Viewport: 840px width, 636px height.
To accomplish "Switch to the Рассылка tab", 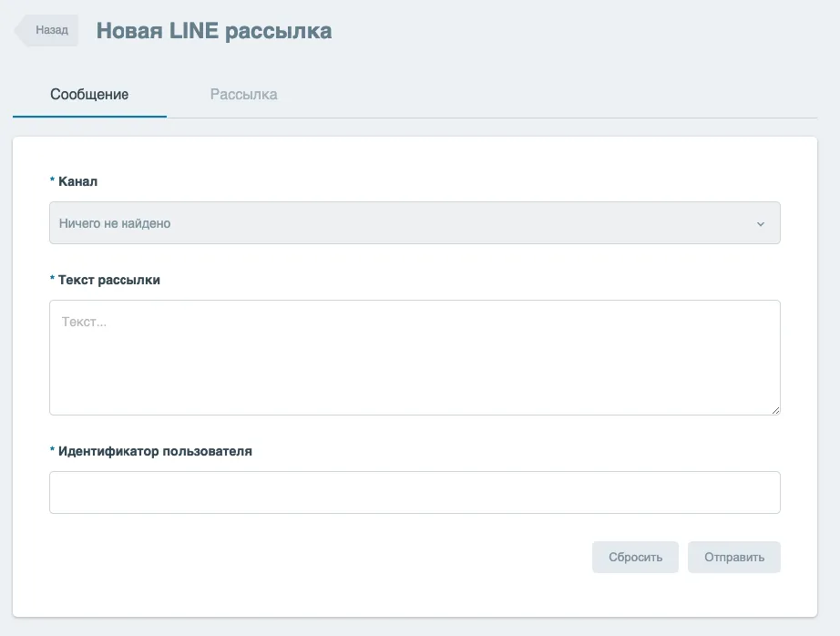I will [244, 94].
